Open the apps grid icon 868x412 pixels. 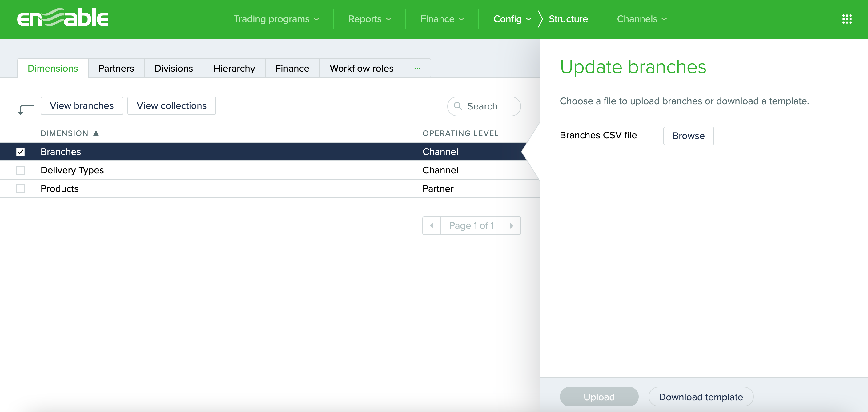[x=847, y=19]
